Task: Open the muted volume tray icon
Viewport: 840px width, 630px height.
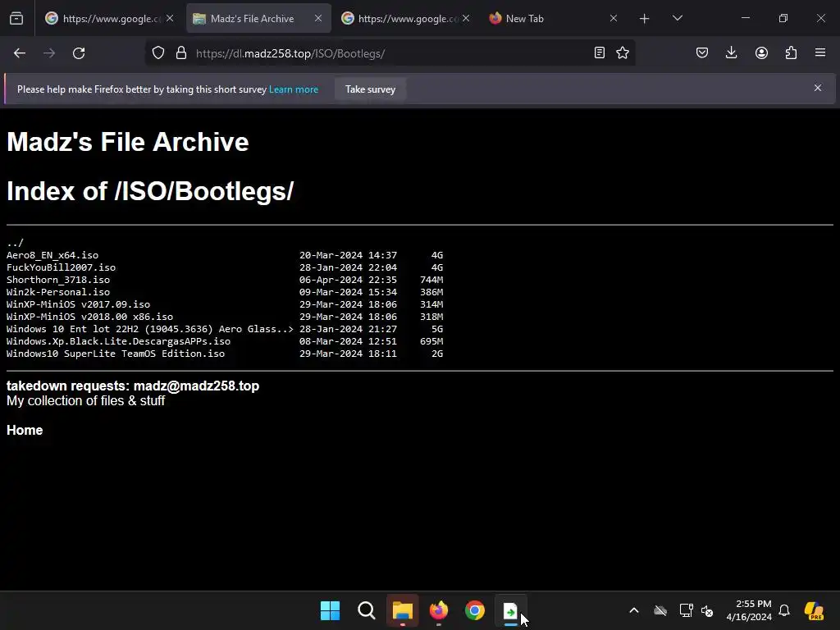Action: pos(707,610)
